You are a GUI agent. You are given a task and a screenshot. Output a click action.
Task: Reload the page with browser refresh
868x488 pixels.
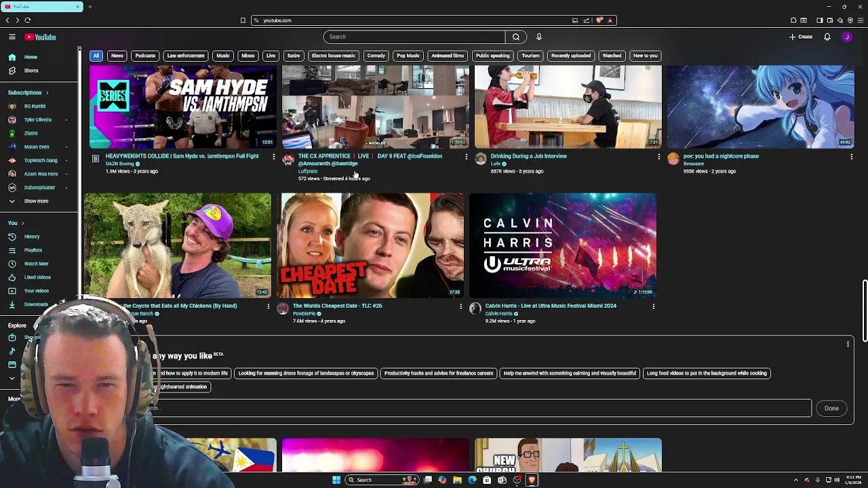(28, 20)
